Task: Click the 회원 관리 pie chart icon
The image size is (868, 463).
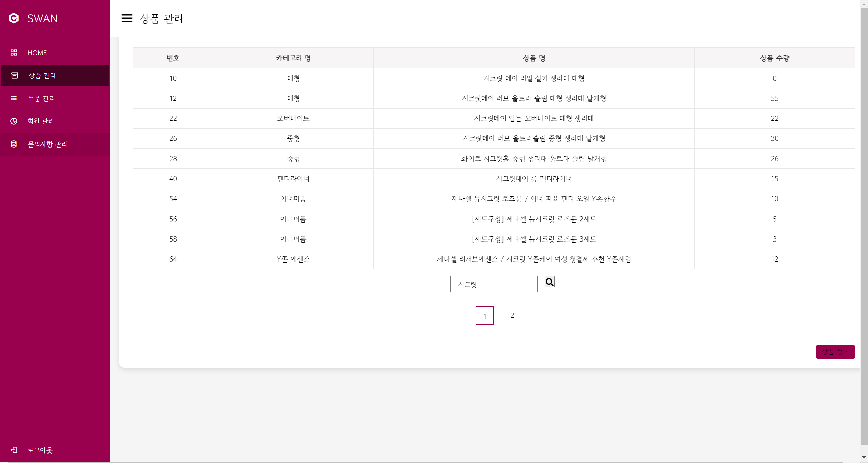Action: point(14,121)
